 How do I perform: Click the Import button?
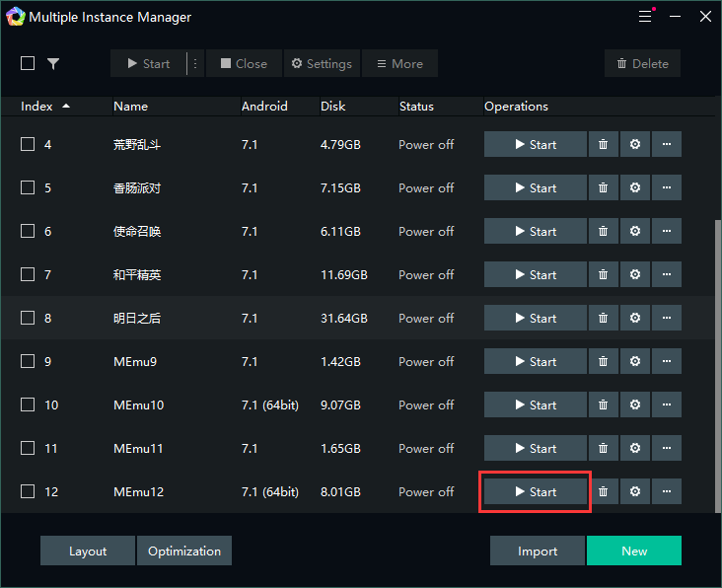pyautogui.click(x=538, y=551)
